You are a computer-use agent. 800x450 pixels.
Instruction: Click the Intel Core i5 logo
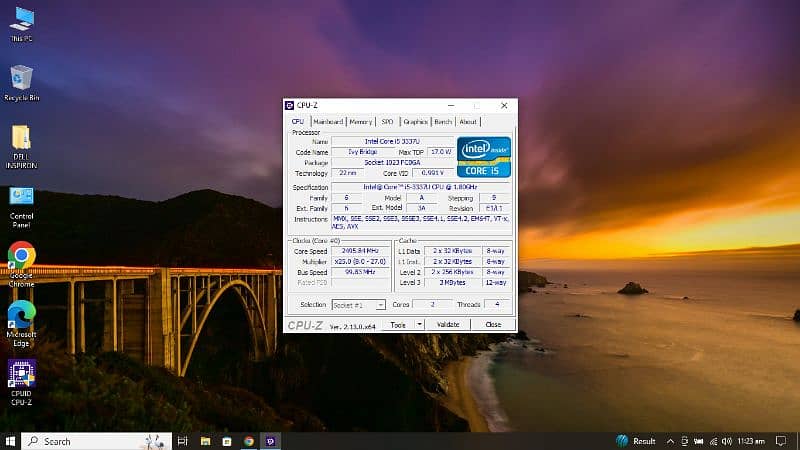pos(484,157)
